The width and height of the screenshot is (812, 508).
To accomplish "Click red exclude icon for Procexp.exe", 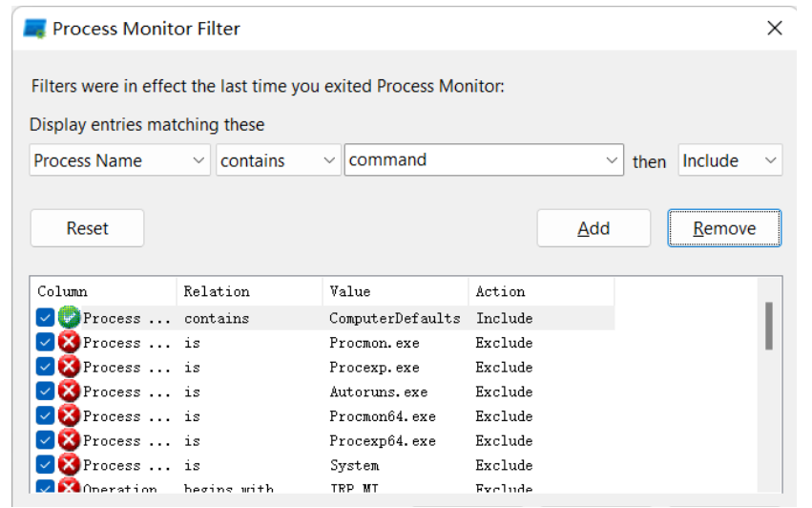I will (69, 368).
